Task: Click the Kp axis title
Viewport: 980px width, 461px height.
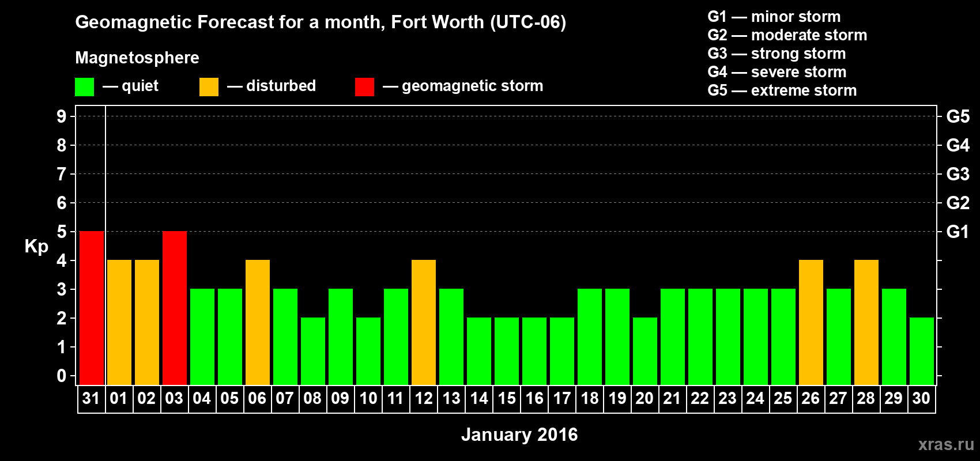Action: tap(36, 247)
